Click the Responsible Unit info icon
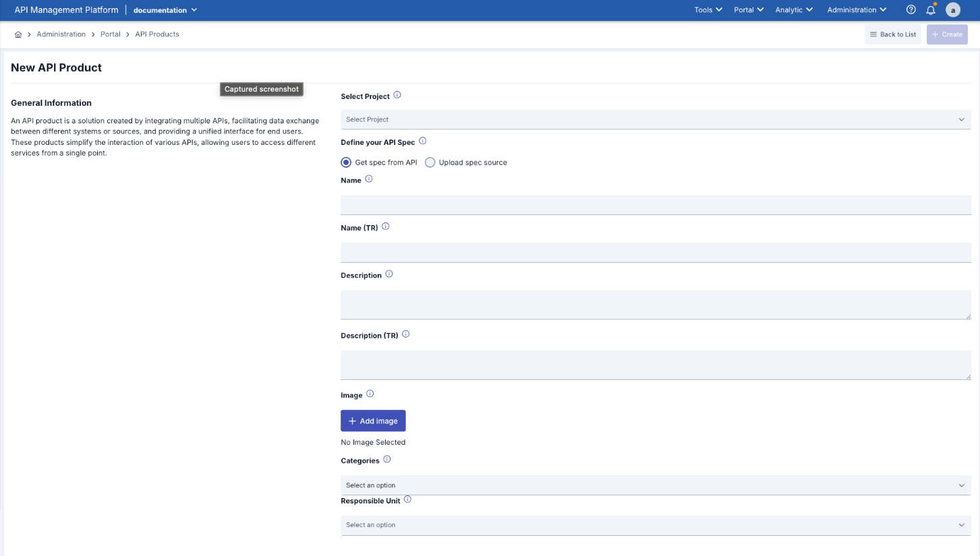Viewport: 980px width, 556px height. click(408, 499)
